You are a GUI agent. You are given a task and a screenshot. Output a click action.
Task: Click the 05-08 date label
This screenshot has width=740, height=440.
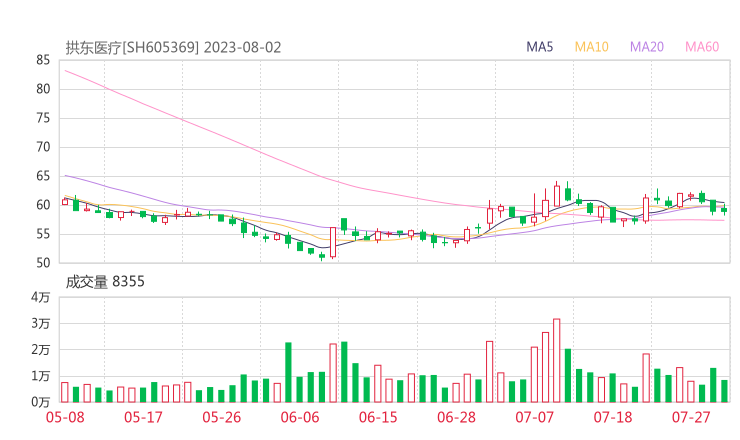(65, 417)
